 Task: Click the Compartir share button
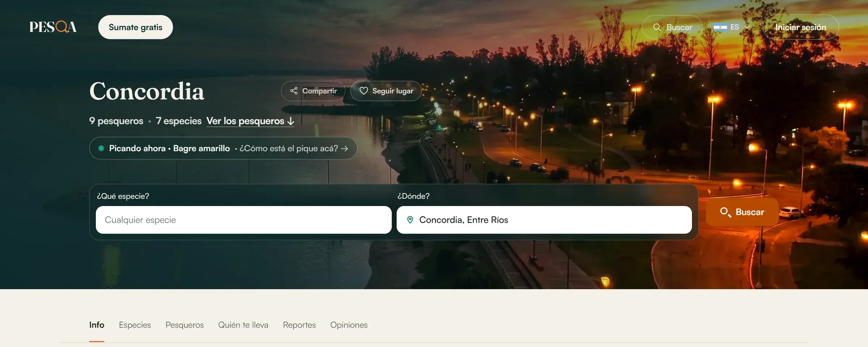click(x=313, y=91)
